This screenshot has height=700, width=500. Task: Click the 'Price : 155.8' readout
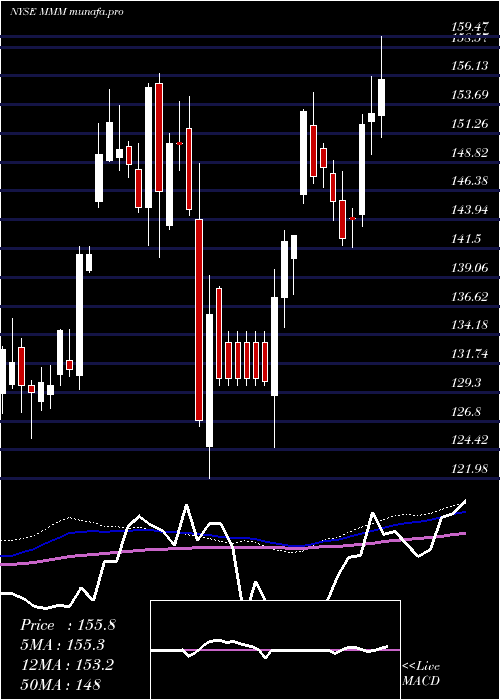pos(68,625)
